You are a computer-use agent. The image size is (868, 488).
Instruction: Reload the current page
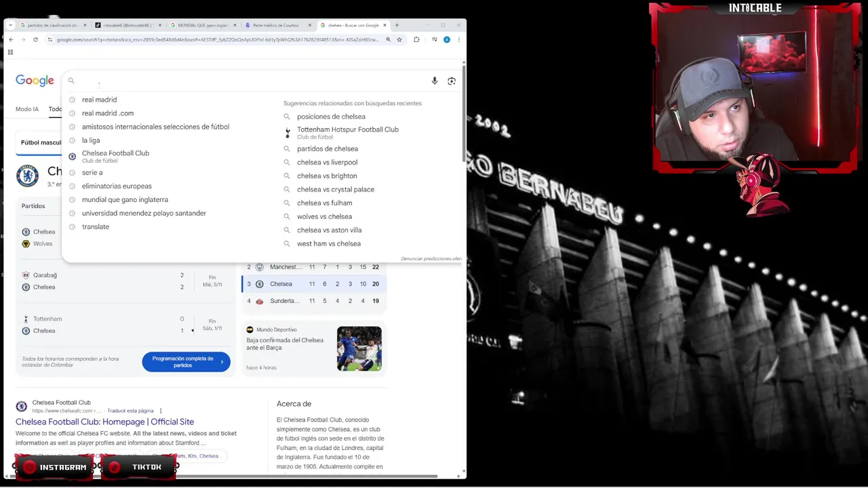[x=35, y=39]
